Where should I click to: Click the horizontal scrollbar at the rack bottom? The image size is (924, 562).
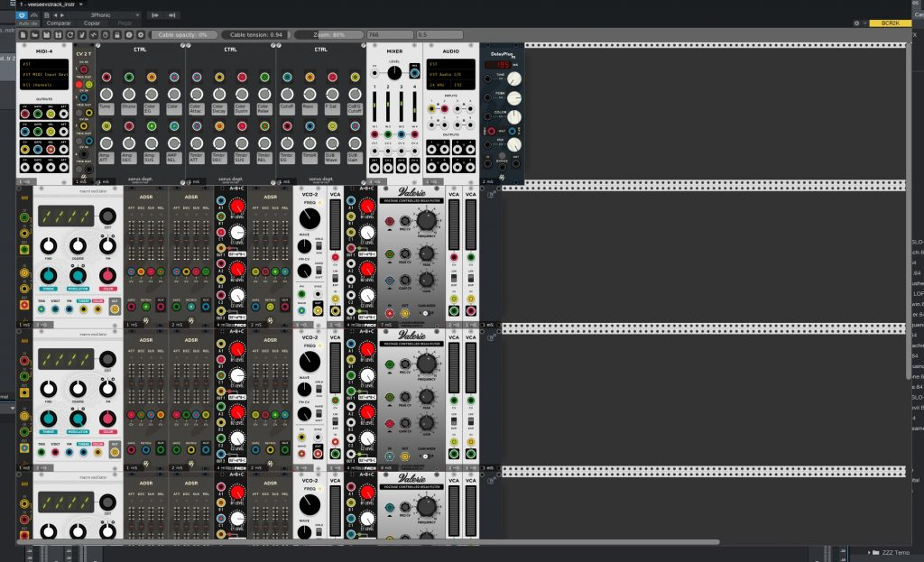click(361, 542)
